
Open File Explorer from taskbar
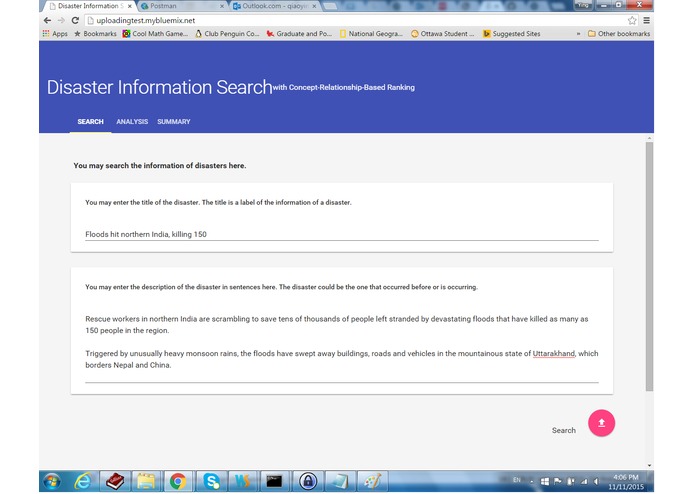[x=146, y=481]
